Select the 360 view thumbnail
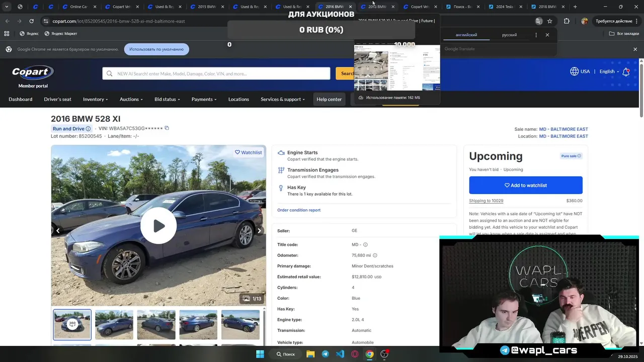The image size is (644, 362). pos(72,324)
